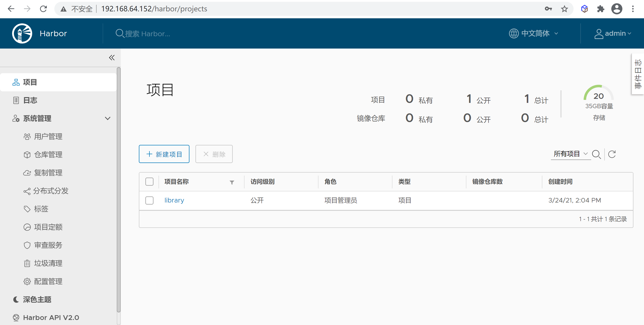Screen dimensions: 644x325
Task: Open 项目 in sidebar
Action: (58, 82)
